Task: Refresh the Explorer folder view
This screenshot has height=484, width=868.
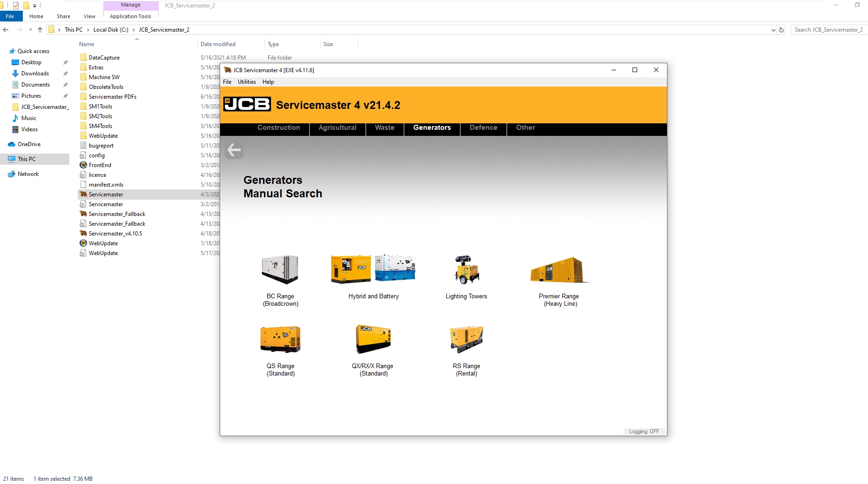Action: click(781, 30)
